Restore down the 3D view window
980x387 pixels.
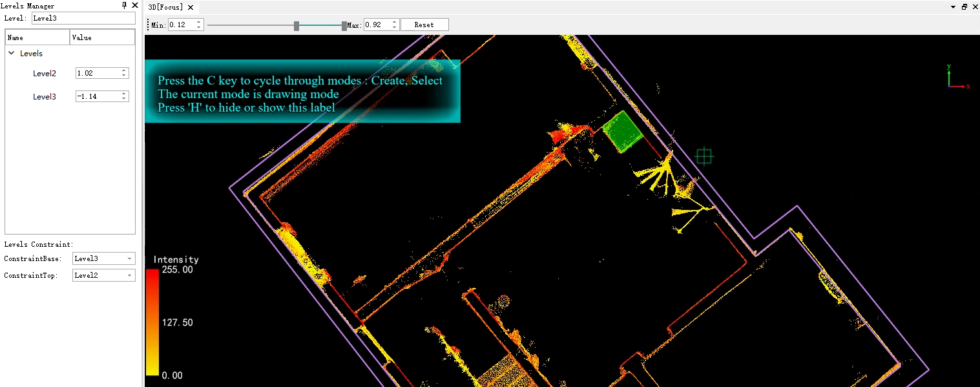click(964, 7)
